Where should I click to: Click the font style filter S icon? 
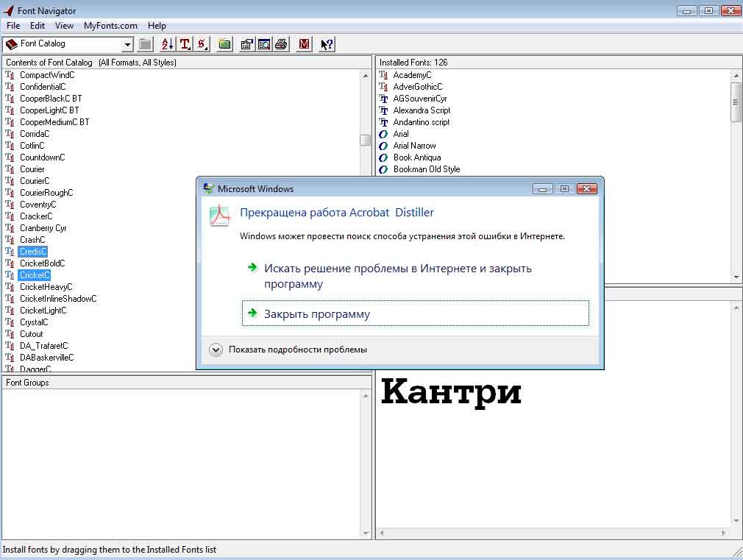click(x=202, y=45)
